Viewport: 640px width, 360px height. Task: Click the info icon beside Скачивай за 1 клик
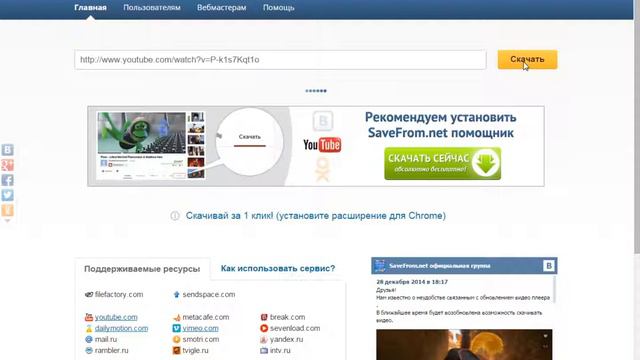click(x=175, y=216)
